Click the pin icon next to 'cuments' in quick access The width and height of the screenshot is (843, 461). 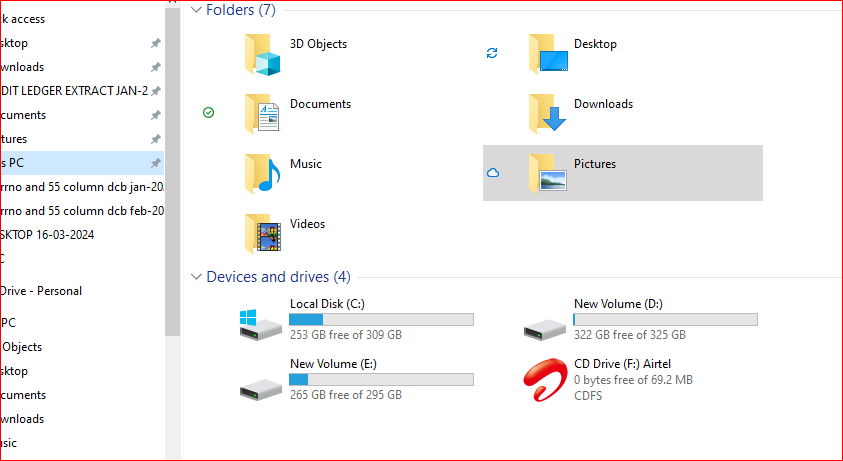[155, 115]
